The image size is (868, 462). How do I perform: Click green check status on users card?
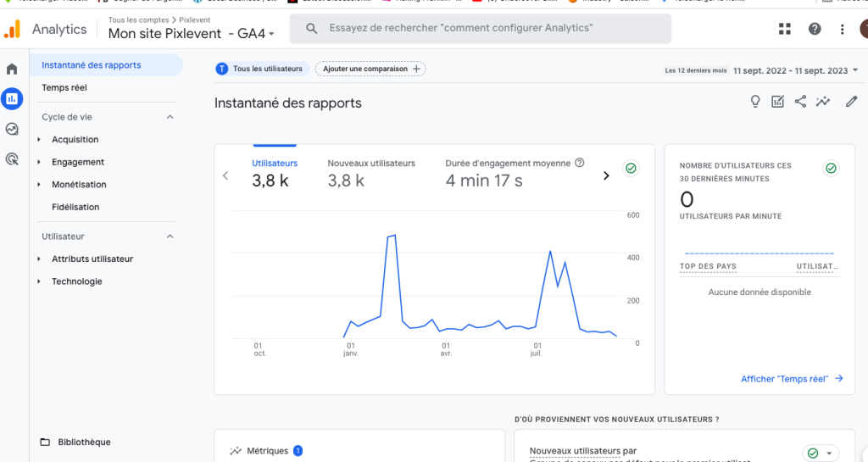click(631, 168)
